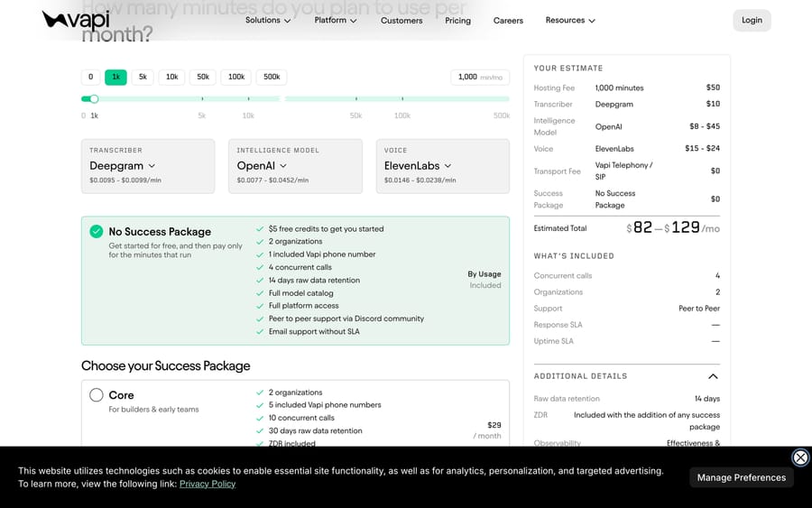The width and height of the screenshot is (812, 508).
Task: Click the minutes slider handle
Action: tap(94, 99)
